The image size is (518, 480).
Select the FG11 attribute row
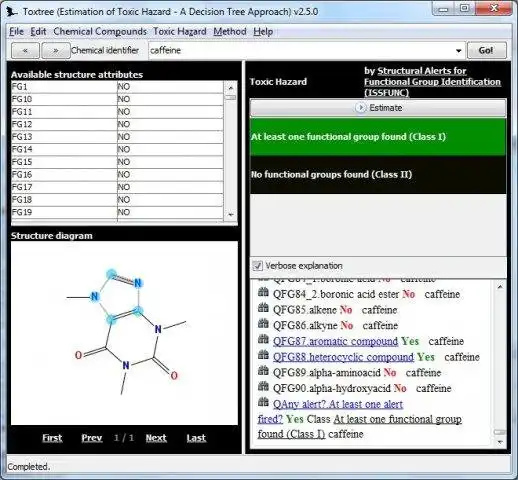coord(117,112)
